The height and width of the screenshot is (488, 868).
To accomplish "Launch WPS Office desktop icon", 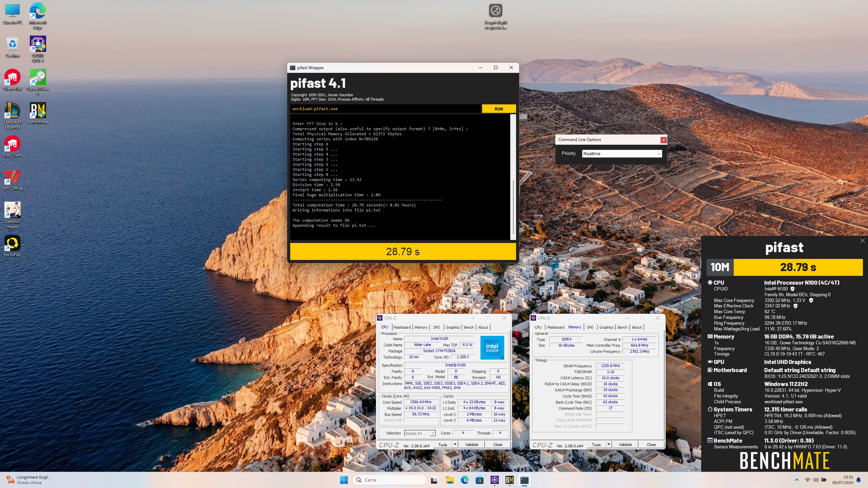I will [13, 180].
